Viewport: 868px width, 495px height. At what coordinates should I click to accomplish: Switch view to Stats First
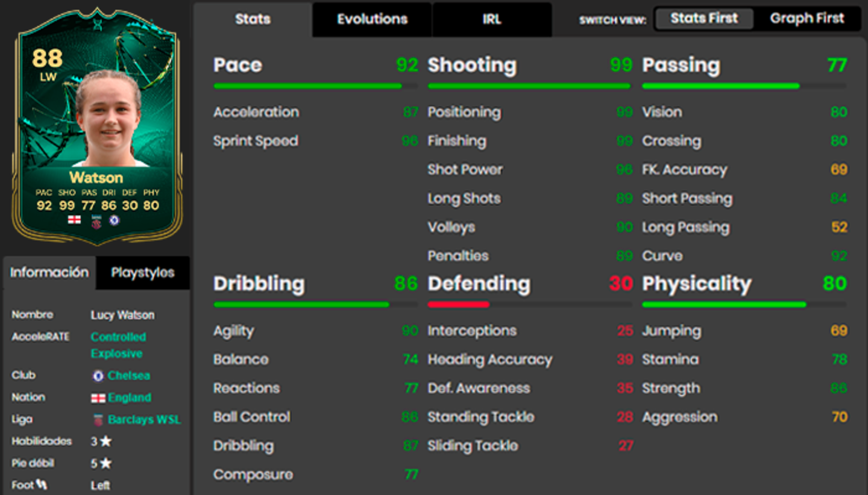click(x=703, y=19)
